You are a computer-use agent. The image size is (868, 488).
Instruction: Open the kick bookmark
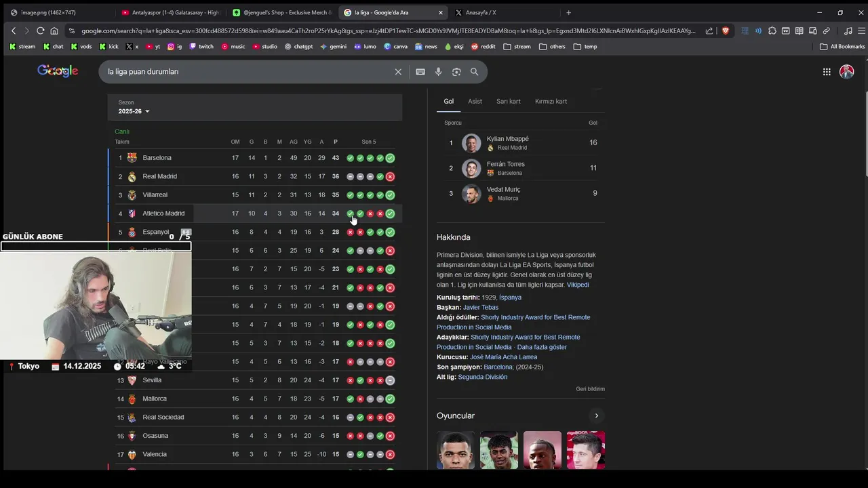[x=108, y=47]
